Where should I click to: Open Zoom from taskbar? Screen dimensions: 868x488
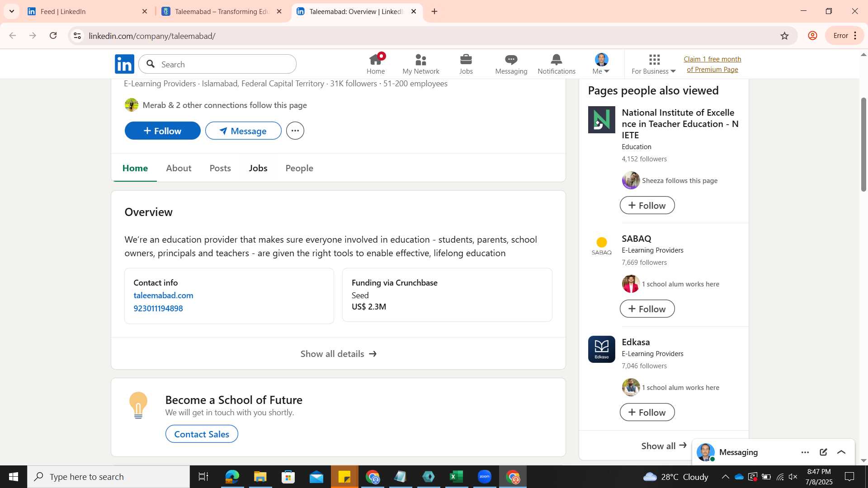pyautogui.click(x=485, y=477)
